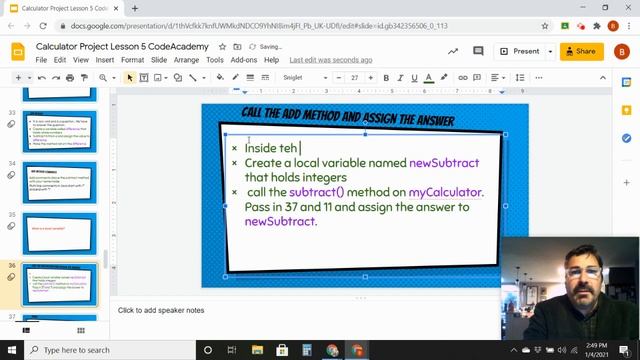The height and width of the screenshot is (360, 640).
Task: Select slide 35 thumbnail
Action: [x=60, y=233]
